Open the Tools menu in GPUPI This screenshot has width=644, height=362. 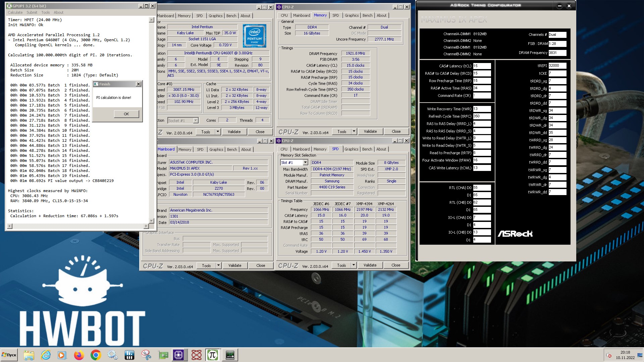46,12
